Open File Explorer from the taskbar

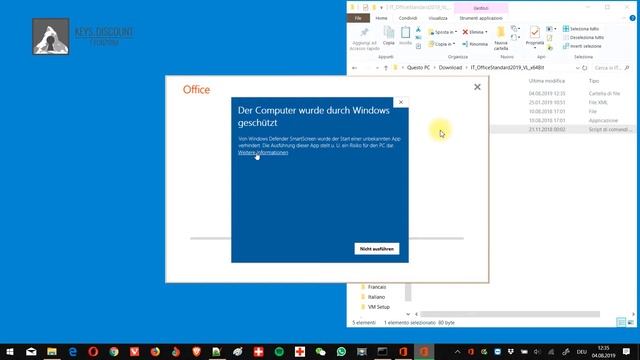52,351
